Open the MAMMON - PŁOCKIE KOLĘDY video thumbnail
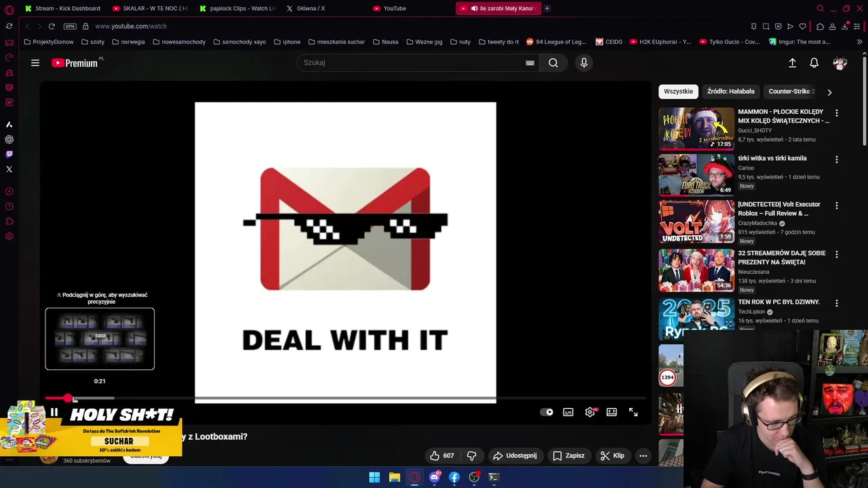Image resolution: width=868 pixels, height=488 pixels. tap(696, 128)
